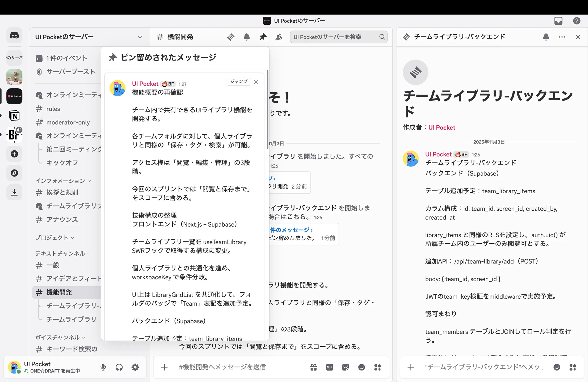Click UI Pocket username in thread message
This screenshot has width=588, height=382.
click(x=438, y=154)
